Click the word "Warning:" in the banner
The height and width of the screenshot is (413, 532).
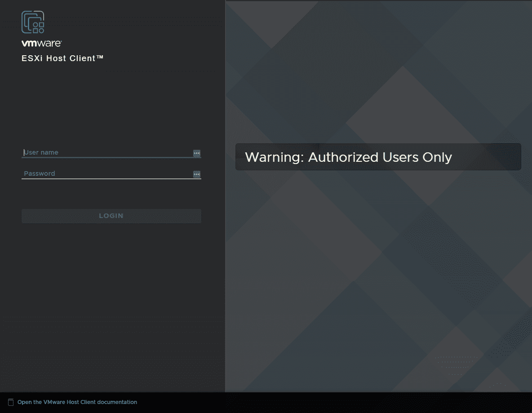[x=274, y=157]
